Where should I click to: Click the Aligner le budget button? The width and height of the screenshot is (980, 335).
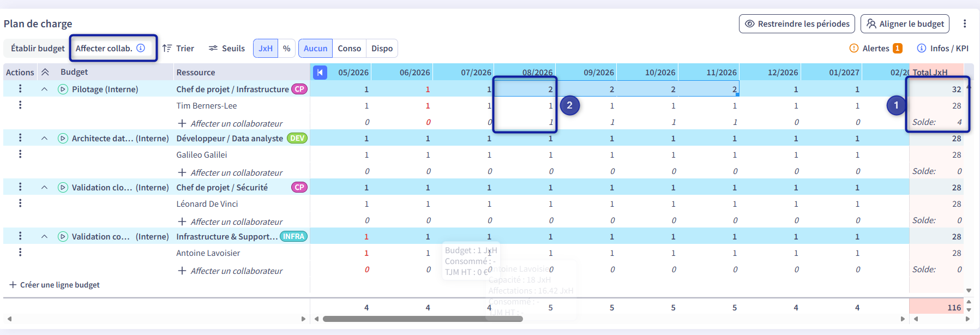click(905, 23)
